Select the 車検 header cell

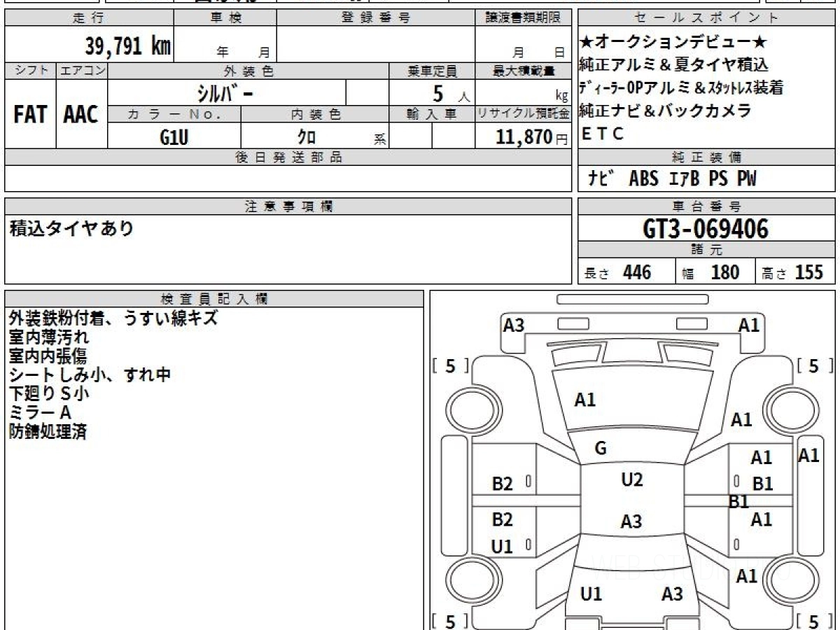[225, 18]
